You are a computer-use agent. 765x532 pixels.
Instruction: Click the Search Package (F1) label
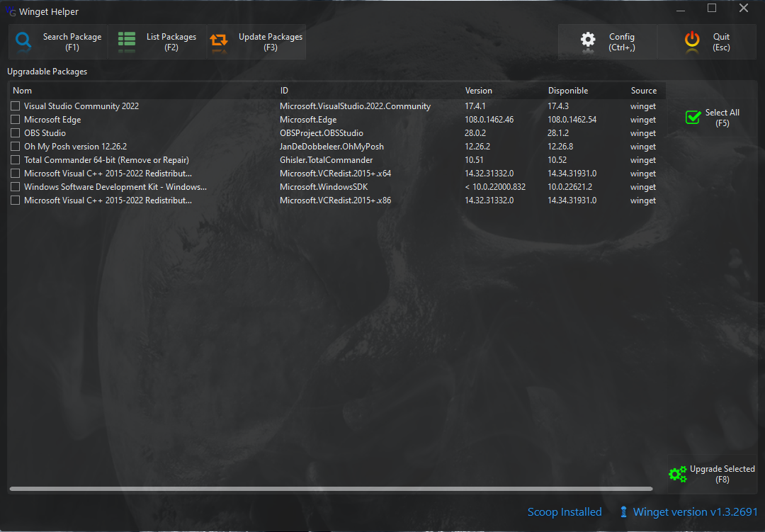click(x=72, y=42)
